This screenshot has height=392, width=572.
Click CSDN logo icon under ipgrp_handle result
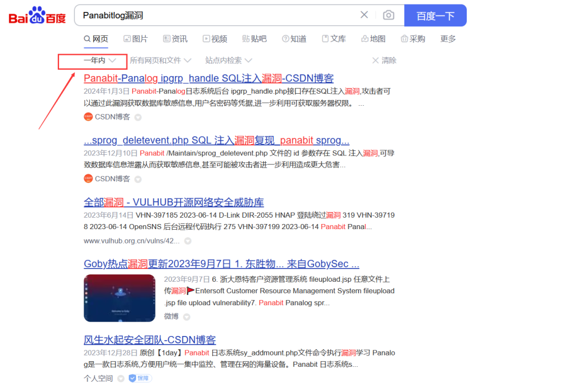(x=88, y=117)
